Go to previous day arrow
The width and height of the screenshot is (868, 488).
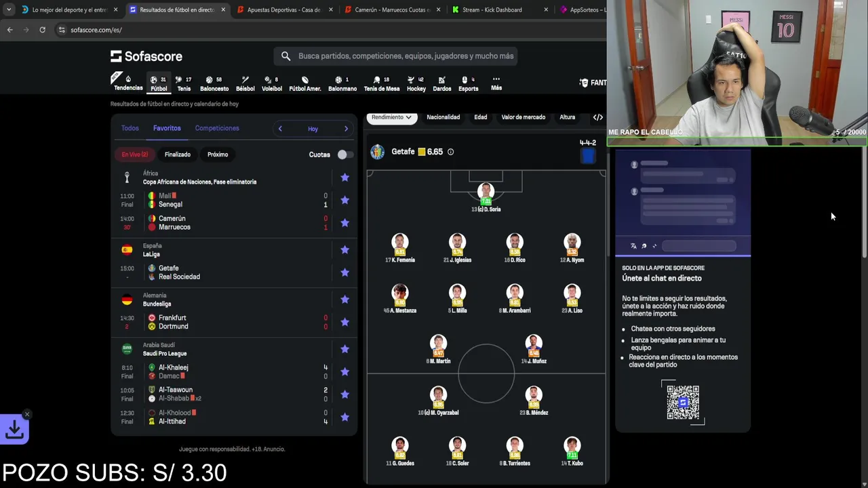point(280,129)
